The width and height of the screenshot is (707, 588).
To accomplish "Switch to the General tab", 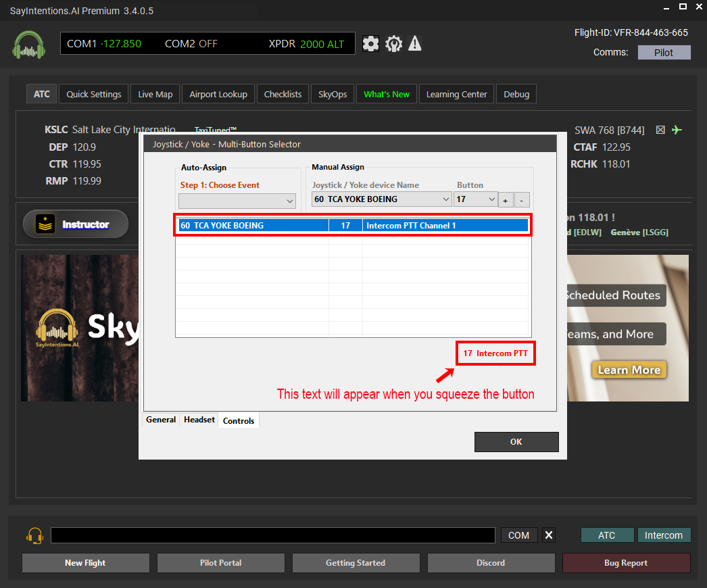I will 161,420.
